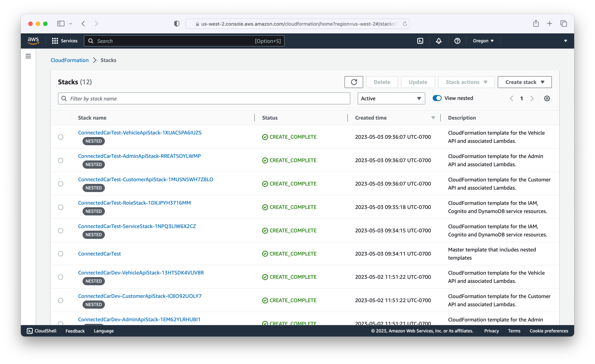The width and height of the screenshot is (595, 364).
Task: Sort by Created time column arrow
Action: [x=433, y=118]
